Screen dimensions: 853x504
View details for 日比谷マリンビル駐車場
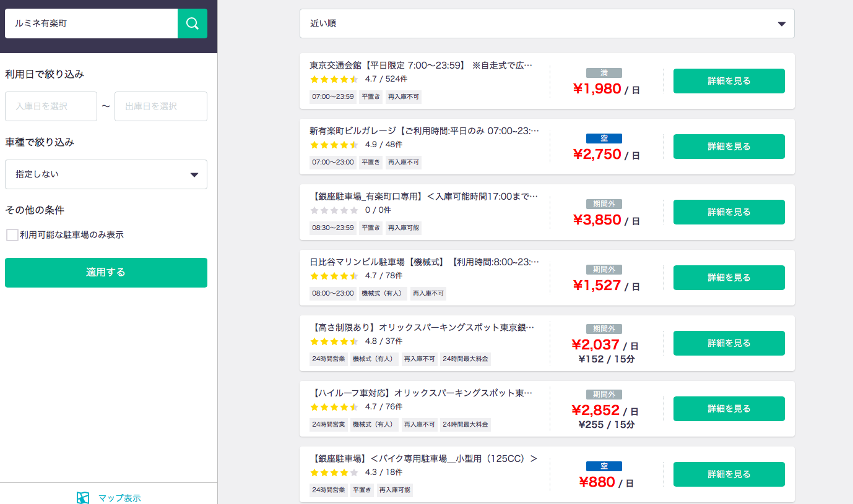click(729, 278)
